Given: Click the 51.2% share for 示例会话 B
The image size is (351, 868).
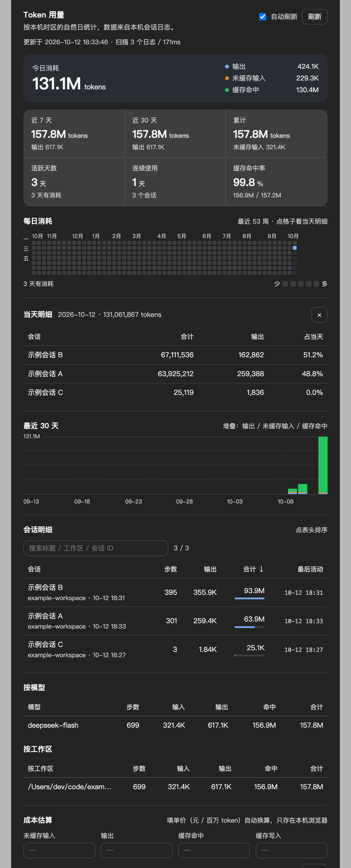Looking at the screenshot, I should coord(313,355).
